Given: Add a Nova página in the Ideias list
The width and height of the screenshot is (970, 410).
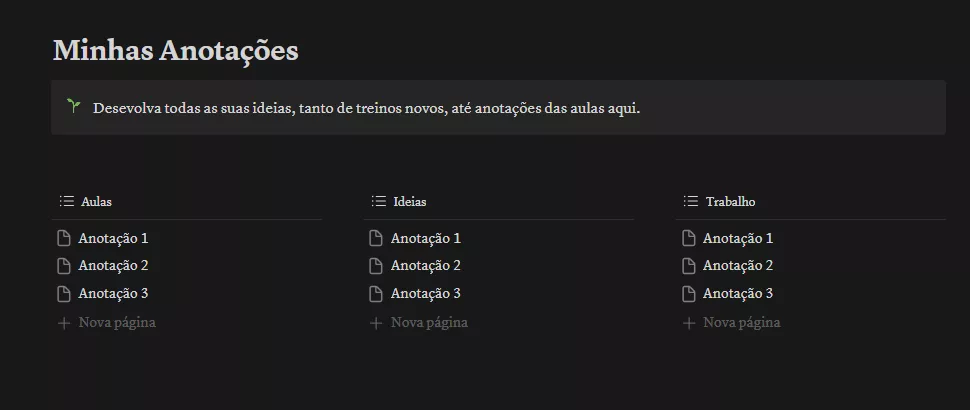Looking at the screenshot, I should click(x=429, y=323).
